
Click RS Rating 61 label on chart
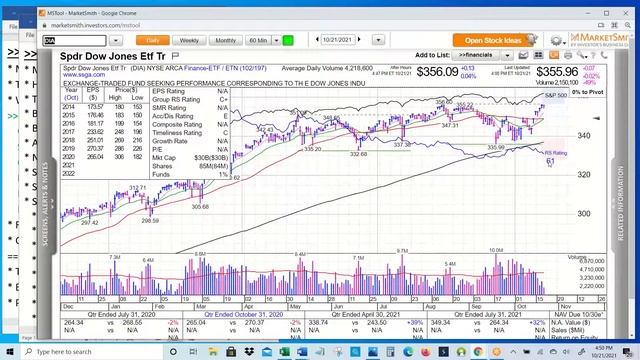pyautogui.click(x=556, y=157)
